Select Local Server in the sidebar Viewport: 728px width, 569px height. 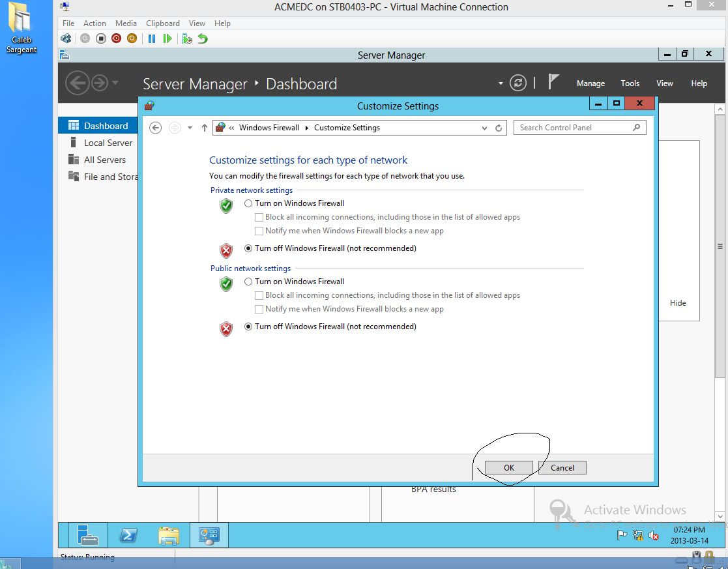point(98,143)
